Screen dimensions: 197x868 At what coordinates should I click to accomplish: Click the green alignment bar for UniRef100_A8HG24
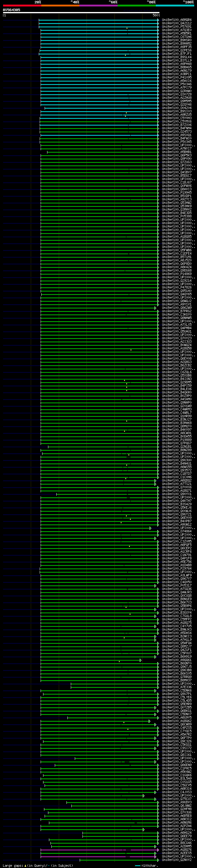coord(121,833)
